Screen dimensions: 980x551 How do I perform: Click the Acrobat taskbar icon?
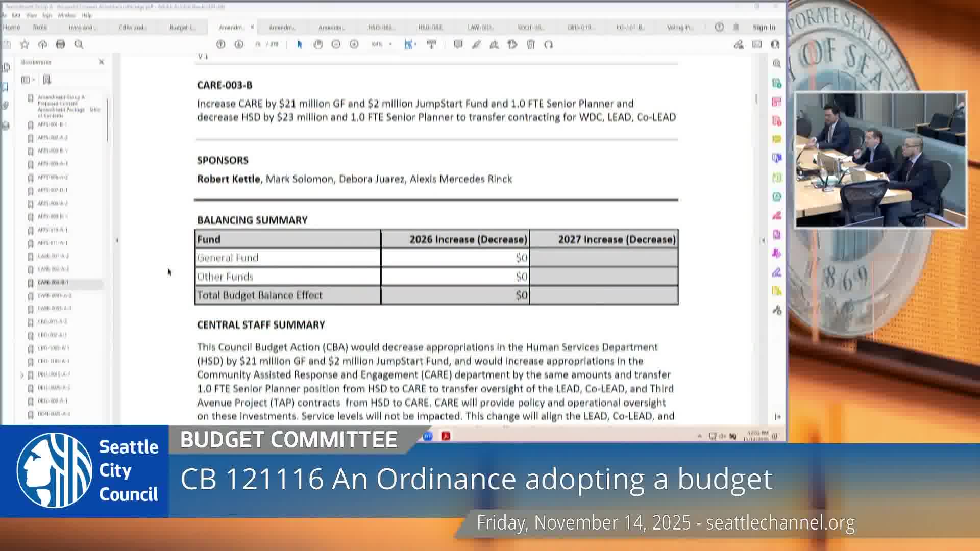(x=446, y=436)
